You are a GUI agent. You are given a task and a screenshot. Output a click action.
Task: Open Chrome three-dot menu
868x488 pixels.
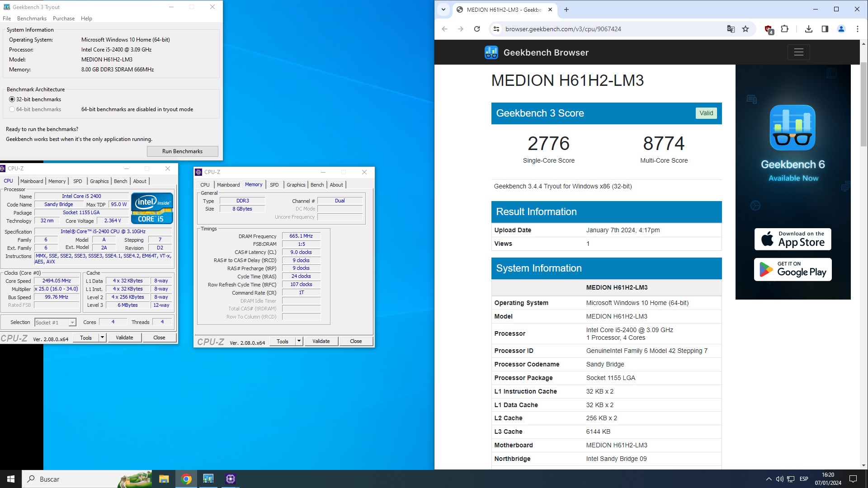coord(858,29)
